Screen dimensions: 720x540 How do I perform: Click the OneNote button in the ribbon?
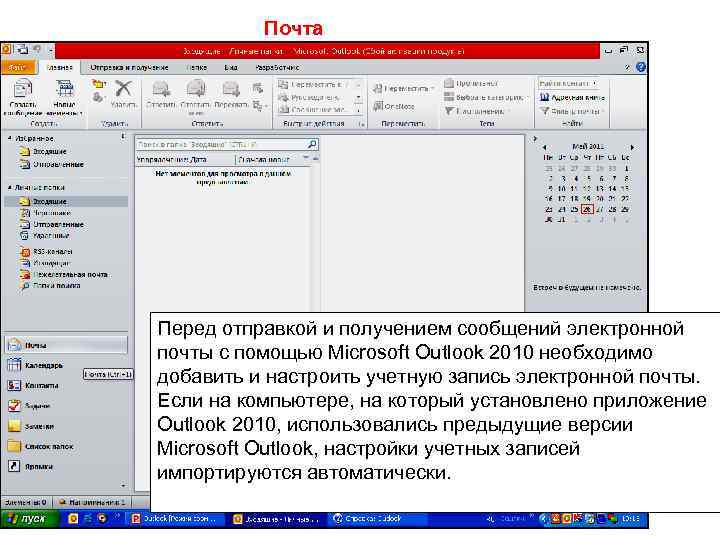(394, 106)
